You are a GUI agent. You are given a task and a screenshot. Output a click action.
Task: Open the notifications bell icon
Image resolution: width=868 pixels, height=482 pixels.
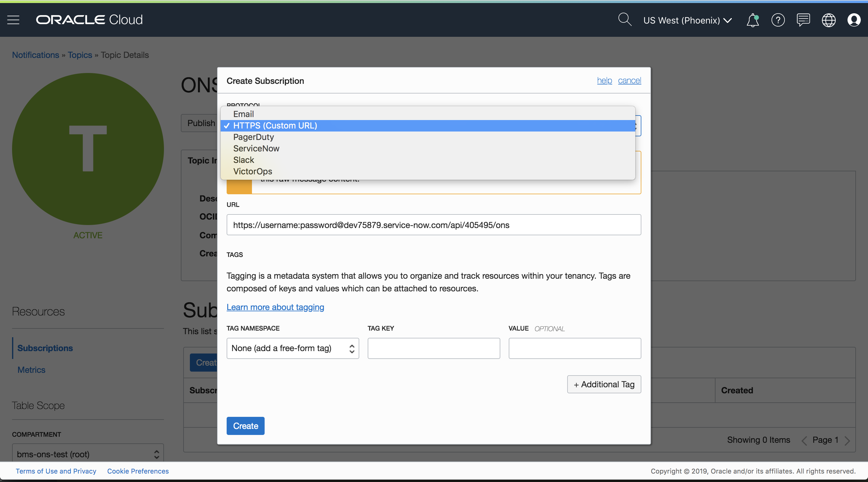tap(753, 20)
